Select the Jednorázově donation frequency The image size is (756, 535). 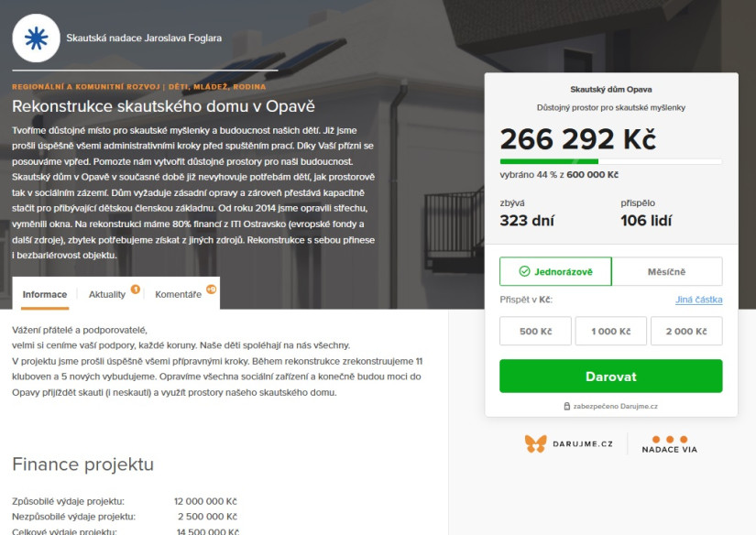[555, 271]
